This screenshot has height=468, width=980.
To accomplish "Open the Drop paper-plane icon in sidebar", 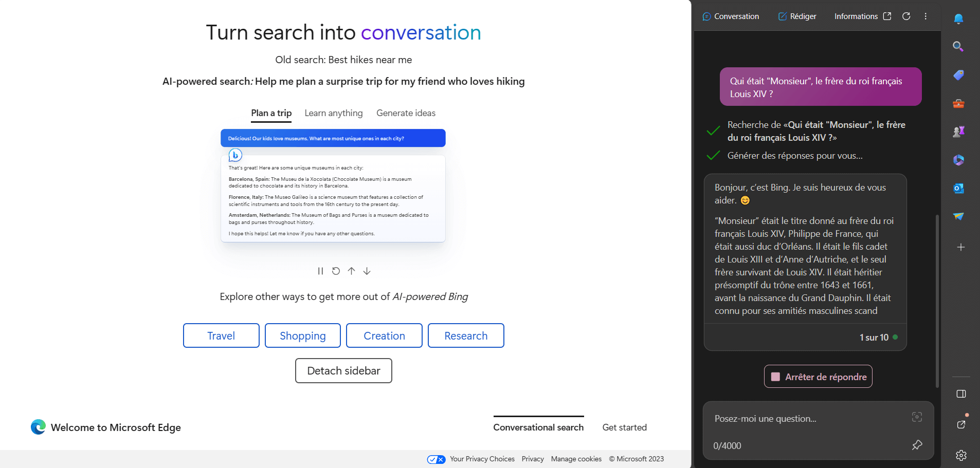I will tap(958, 216).
